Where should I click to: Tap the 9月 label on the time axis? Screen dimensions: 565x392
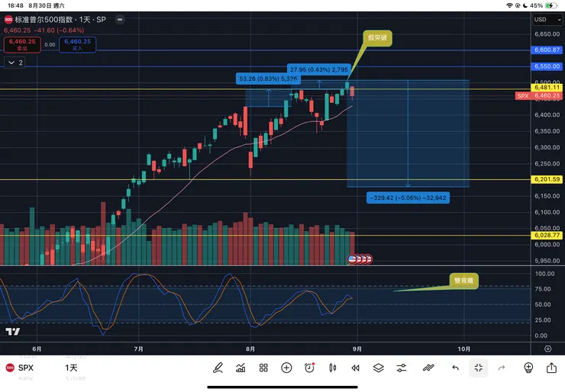(x=357, y=349)
